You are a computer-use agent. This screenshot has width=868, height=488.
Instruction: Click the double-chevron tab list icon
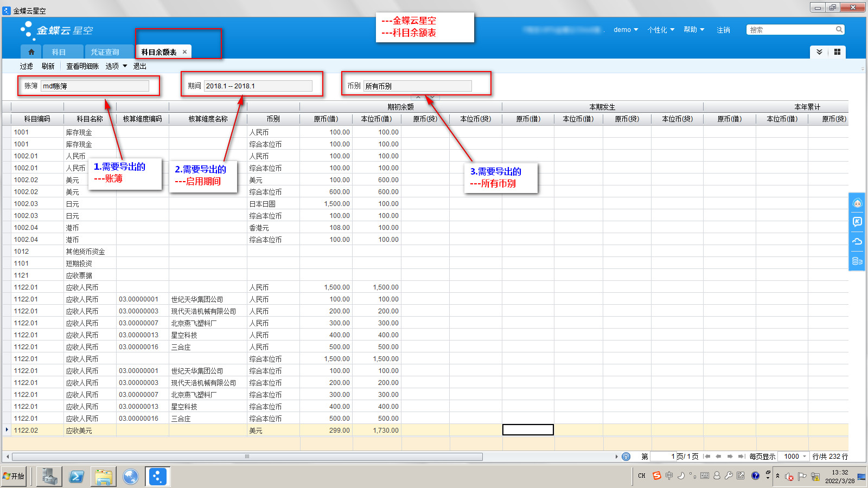[819, 52]
